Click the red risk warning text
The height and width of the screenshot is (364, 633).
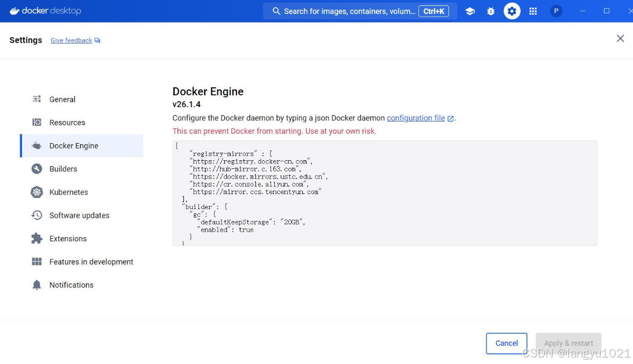(x=274, y=131)
